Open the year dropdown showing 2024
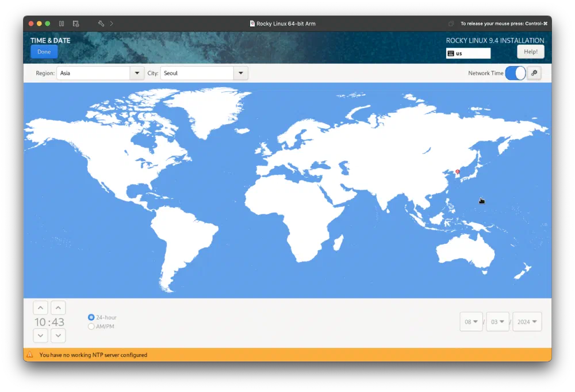 click(527, 321)
